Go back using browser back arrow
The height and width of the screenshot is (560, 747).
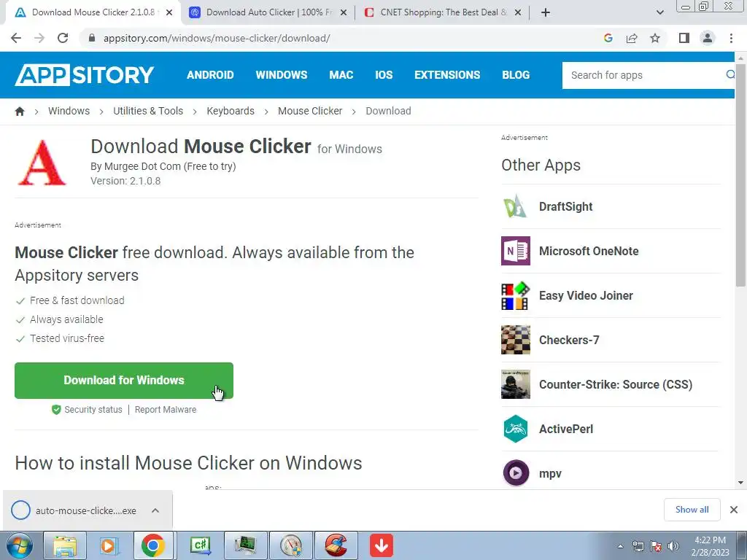[16, 38]
